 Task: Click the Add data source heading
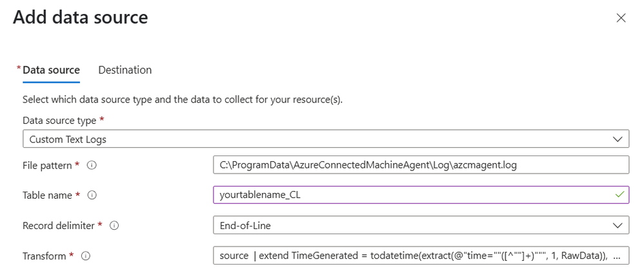pyautogui.click(x=81, y=17)
